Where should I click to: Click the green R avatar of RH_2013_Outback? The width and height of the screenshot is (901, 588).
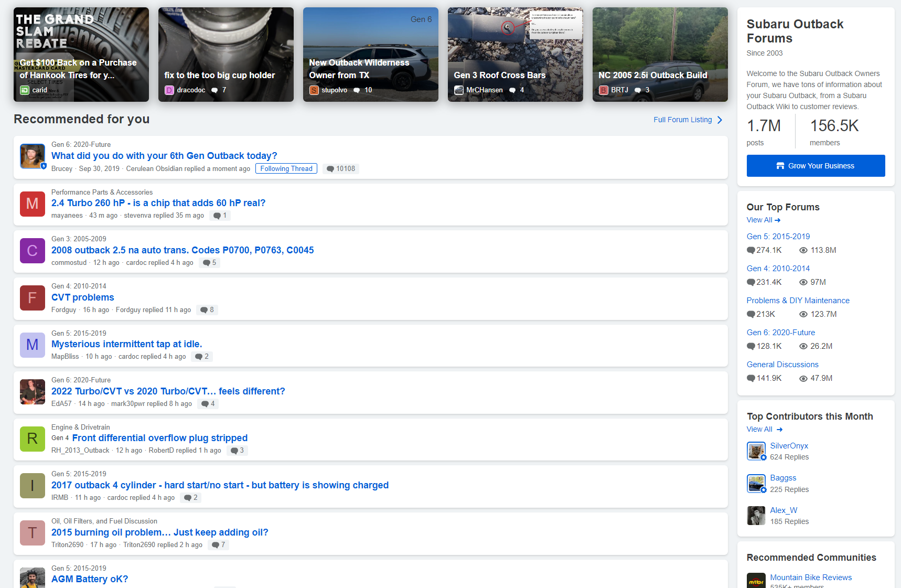pos(33,439)
